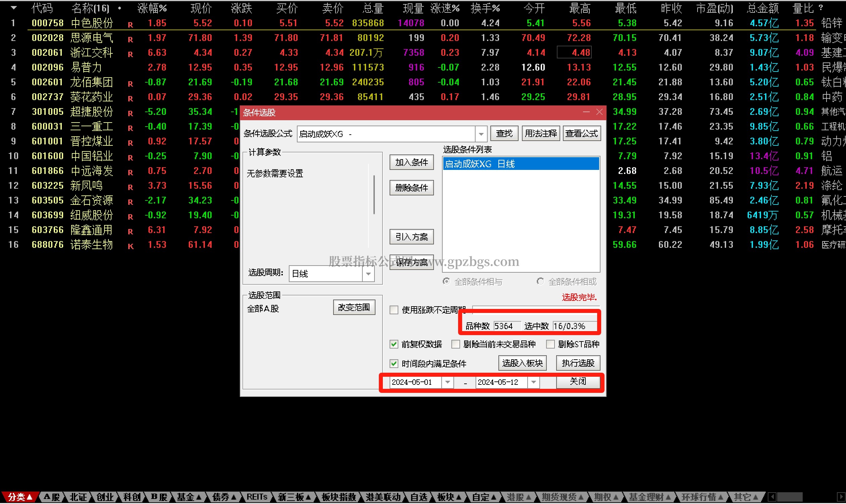The width and height of the screenshot is (846, 504).
Task: Select the 三一重工 stock name
Action: [91, 126]
